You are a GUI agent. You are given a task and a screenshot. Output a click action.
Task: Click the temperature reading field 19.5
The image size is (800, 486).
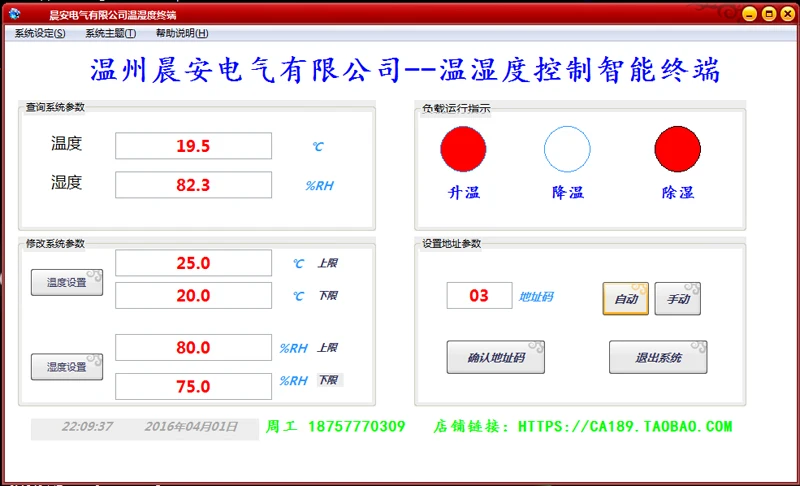point(193,146)
